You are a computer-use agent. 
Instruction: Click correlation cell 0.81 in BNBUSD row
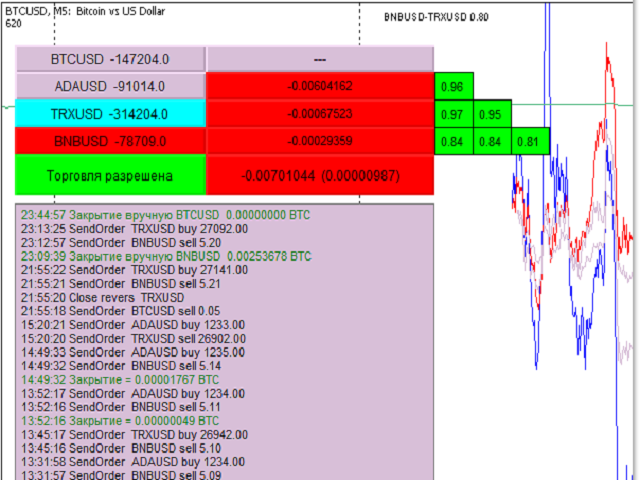pyautogui.click(x=530, y=141)
